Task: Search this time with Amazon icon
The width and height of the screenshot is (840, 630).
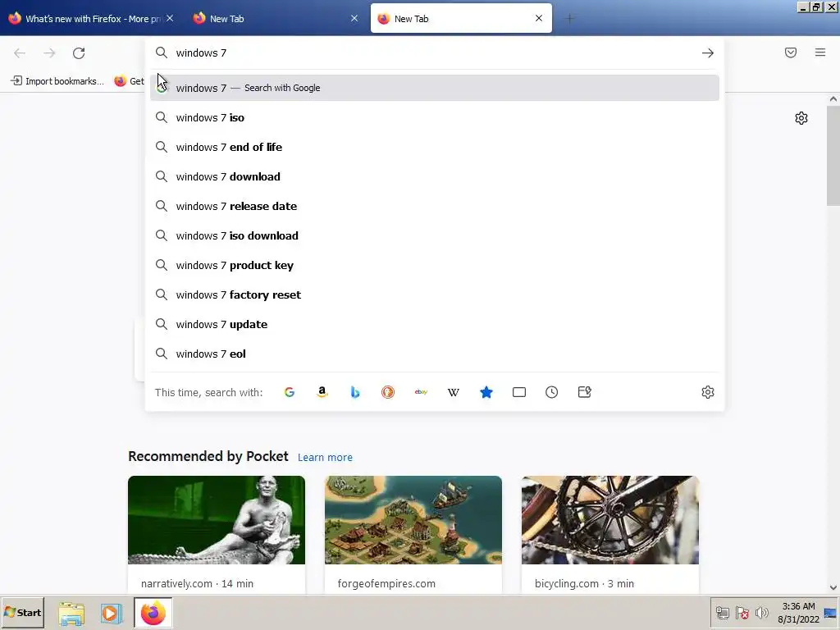Action: [x=322, y=392]
